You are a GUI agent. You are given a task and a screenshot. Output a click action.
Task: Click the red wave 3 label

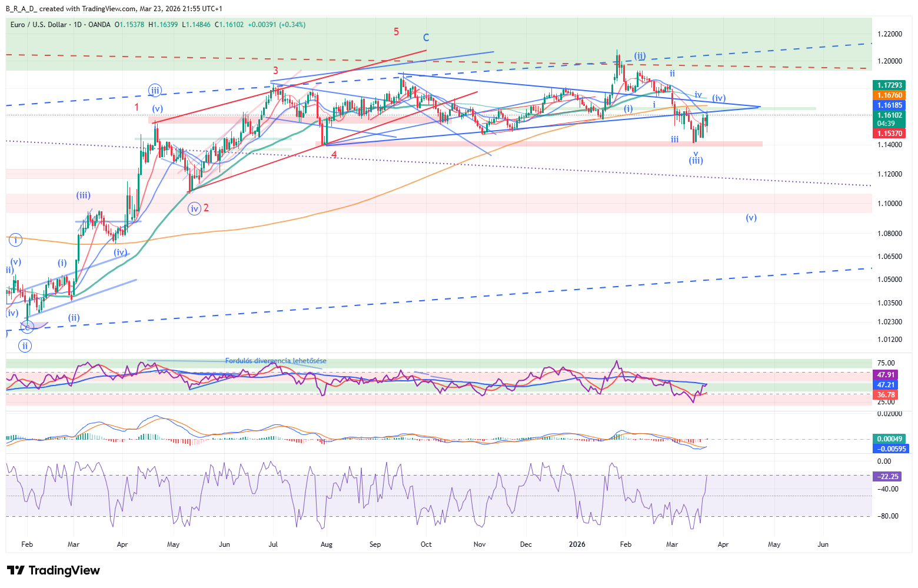(275, 70)
